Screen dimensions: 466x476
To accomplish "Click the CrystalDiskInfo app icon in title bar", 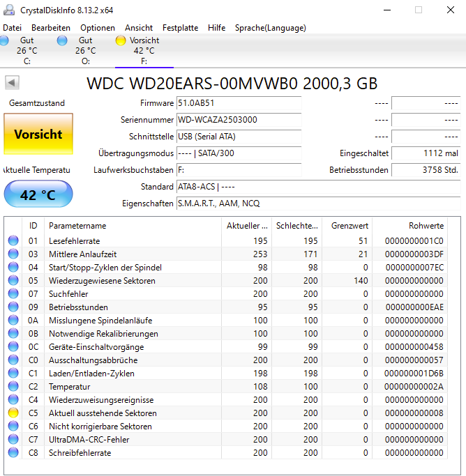I will coord(9,10).
